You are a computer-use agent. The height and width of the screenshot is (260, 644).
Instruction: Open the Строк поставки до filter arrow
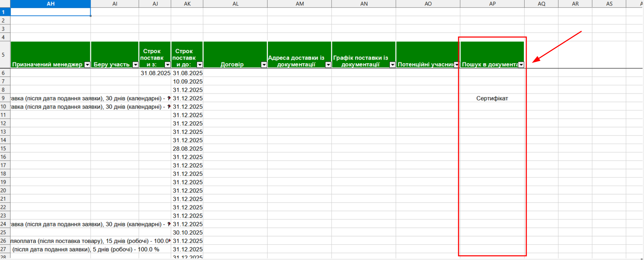coord(200,65)
